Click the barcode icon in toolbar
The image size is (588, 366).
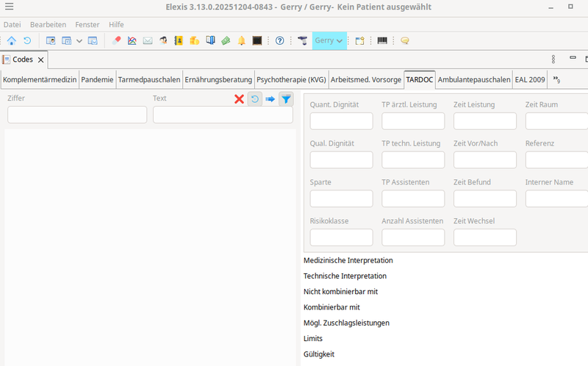[382, 40]
